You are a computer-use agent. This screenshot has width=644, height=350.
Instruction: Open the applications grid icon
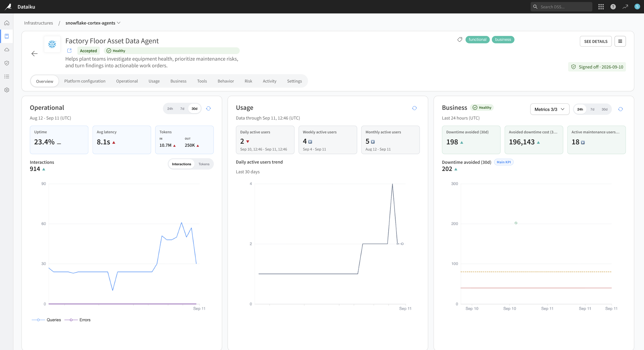click(601, 7)
